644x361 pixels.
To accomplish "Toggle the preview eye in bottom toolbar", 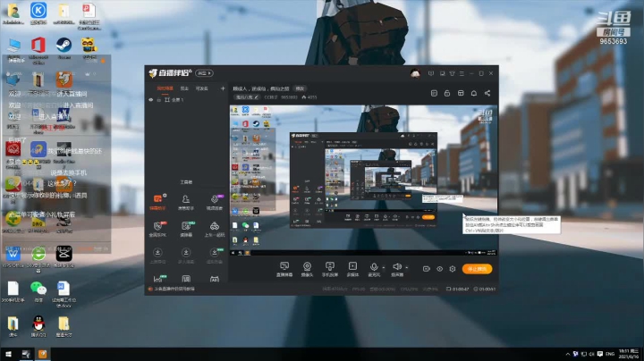I will pyautogui.click(x=439, y=269).
